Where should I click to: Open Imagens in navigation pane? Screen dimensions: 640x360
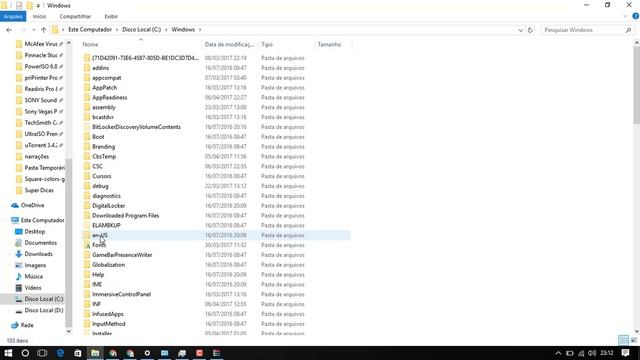coord(35,265)
